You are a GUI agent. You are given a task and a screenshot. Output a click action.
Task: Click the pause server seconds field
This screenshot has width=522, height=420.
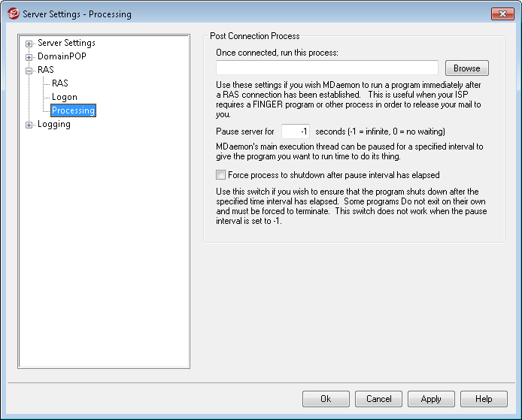click(295, 131)
